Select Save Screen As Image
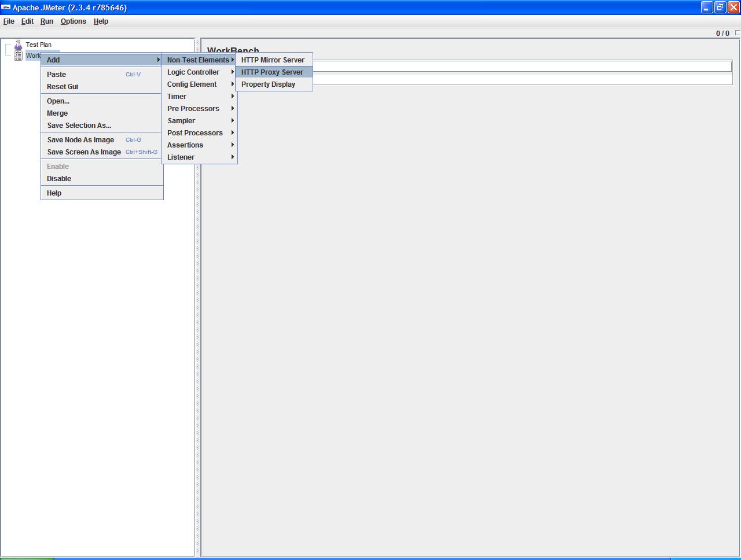Screen dimensions: 741x560 pos(102,152)
